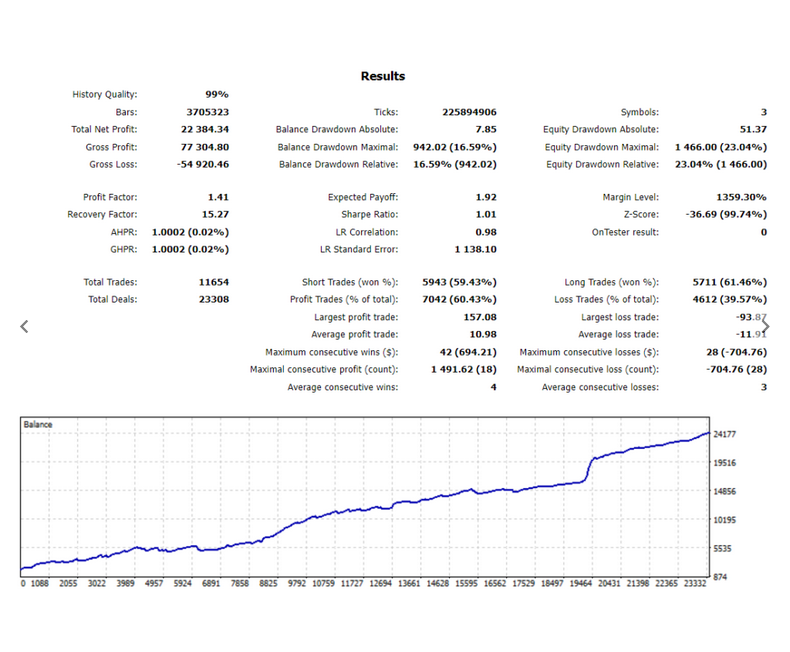Select the Z-Score value
The height and width of the screenshot is (652, 790).
[x=726, y=215]
